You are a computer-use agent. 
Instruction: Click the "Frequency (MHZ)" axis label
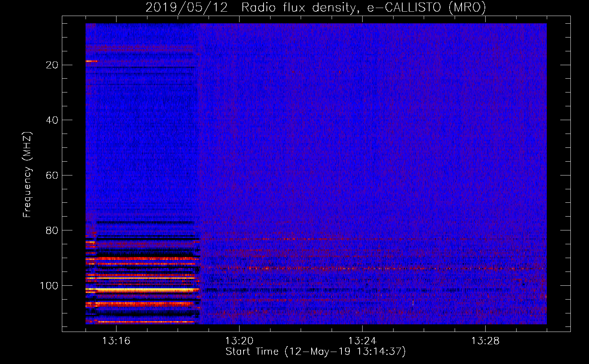28,175
